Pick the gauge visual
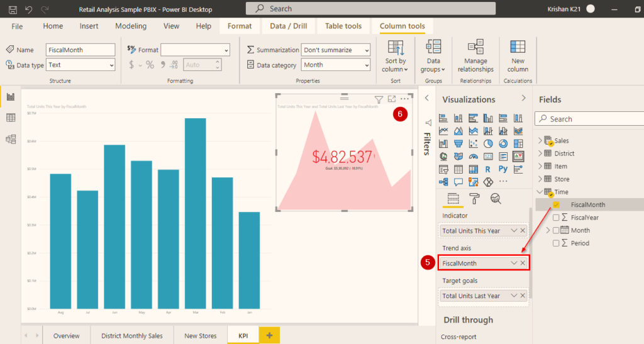644x344 pixels. [473, 157]
